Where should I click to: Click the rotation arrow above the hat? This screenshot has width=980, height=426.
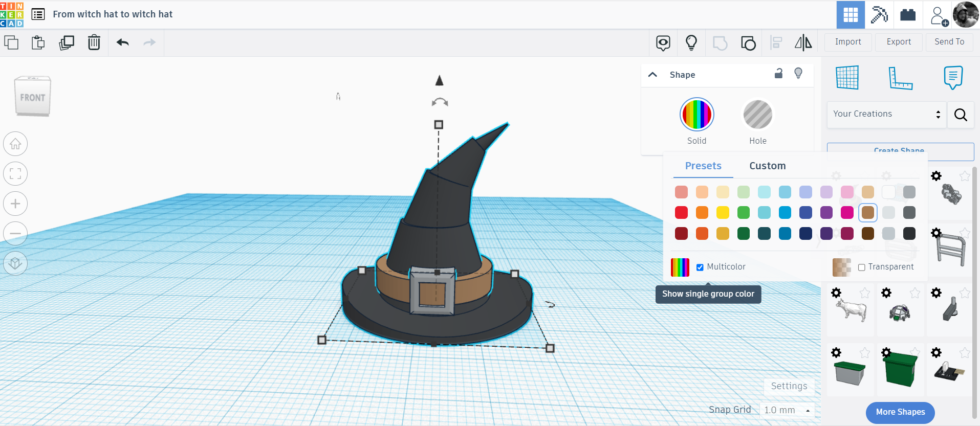[440, 102]
